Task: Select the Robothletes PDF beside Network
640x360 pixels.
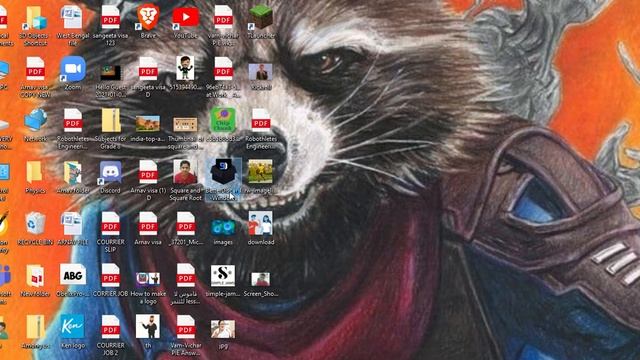Action: click(73, 121)
